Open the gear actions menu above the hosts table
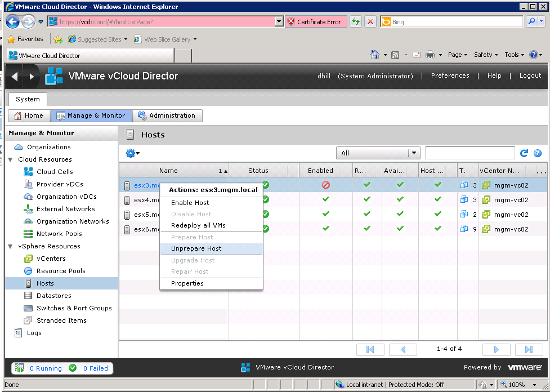 point(133,153)
